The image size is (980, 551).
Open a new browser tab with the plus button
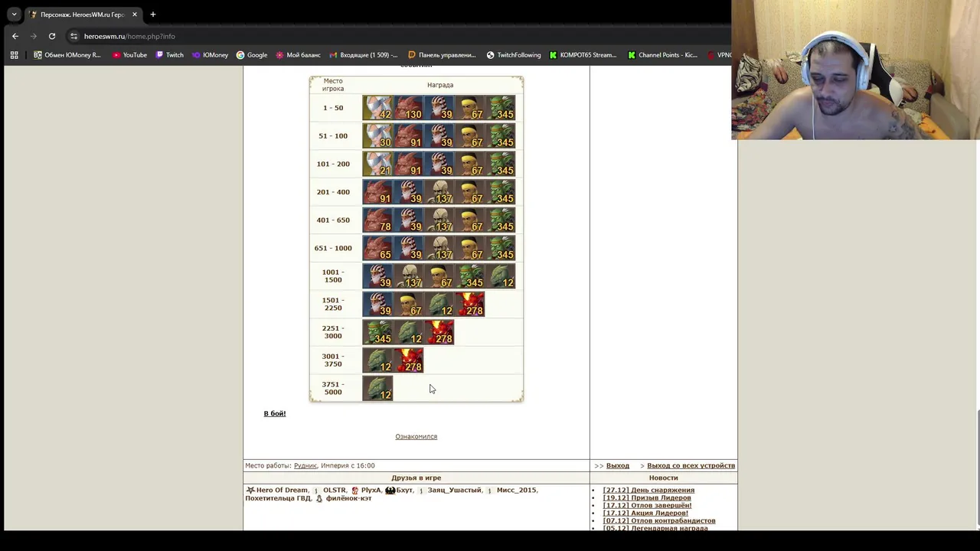[x=152, y=15]
